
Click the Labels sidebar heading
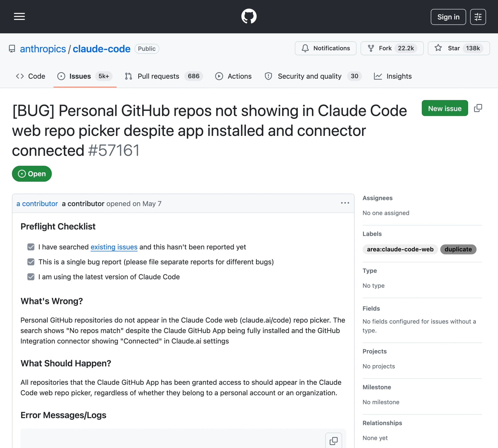click(x=372, y=234)
